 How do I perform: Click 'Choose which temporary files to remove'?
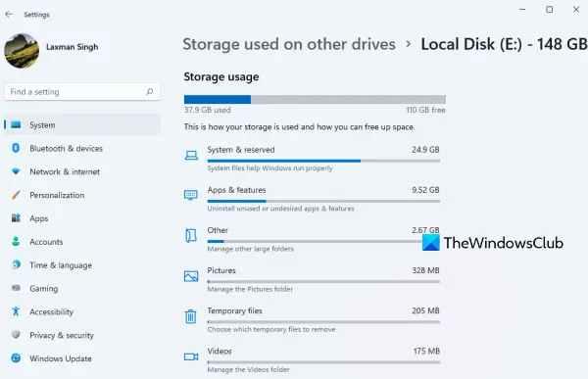[x=271, y=329]
